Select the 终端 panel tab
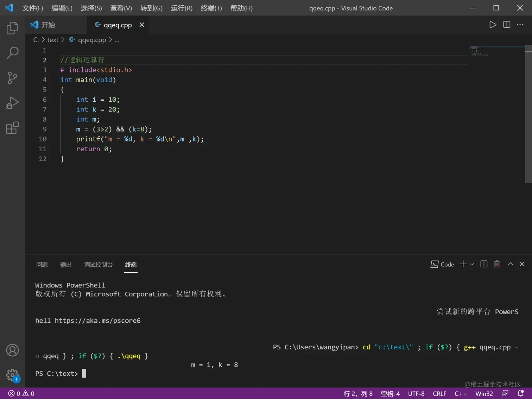 pyautogui.click(x=131, y=264)
